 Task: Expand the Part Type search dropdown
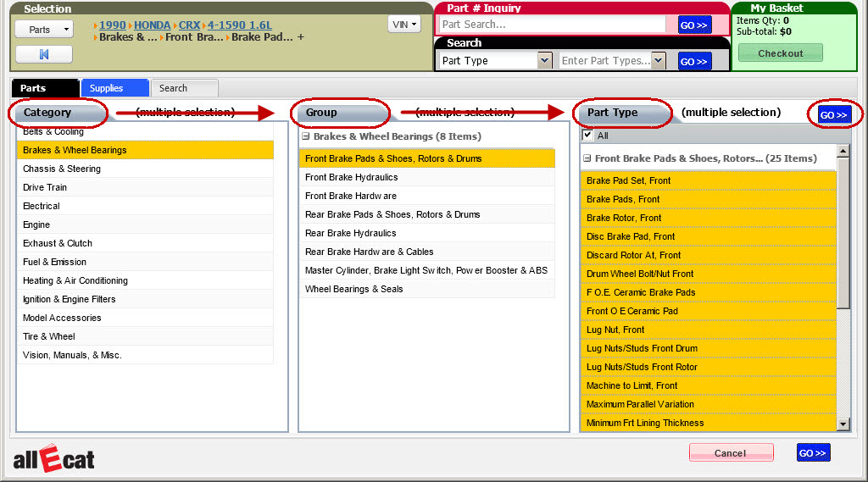click(545, 61)
